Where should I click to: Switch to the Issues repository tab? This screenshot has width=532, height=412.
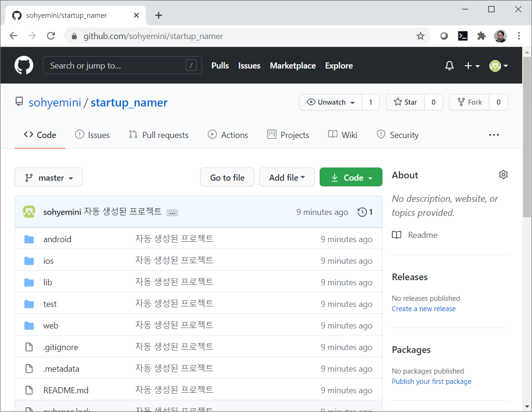tap(92, 135)
